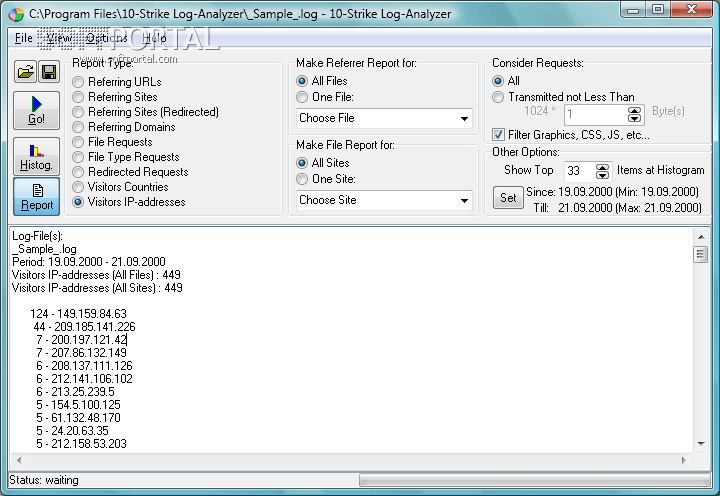Decrease the transmitted bytes spinner value

(635, 118)
